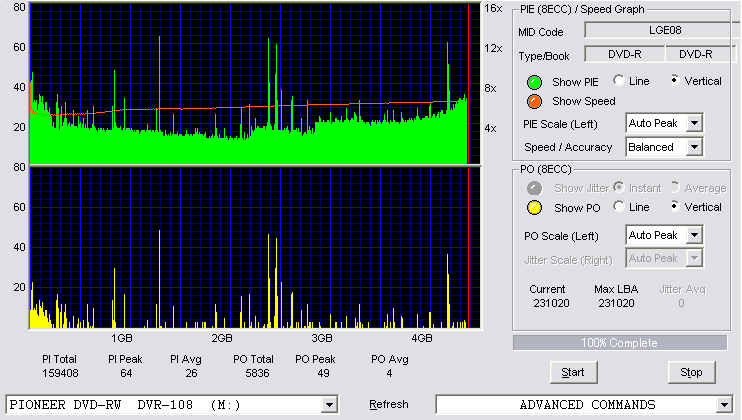Screen dimensions: 742x420
Task: Select Vertical mode for the PIE graph
Action: tap(675, 80)
